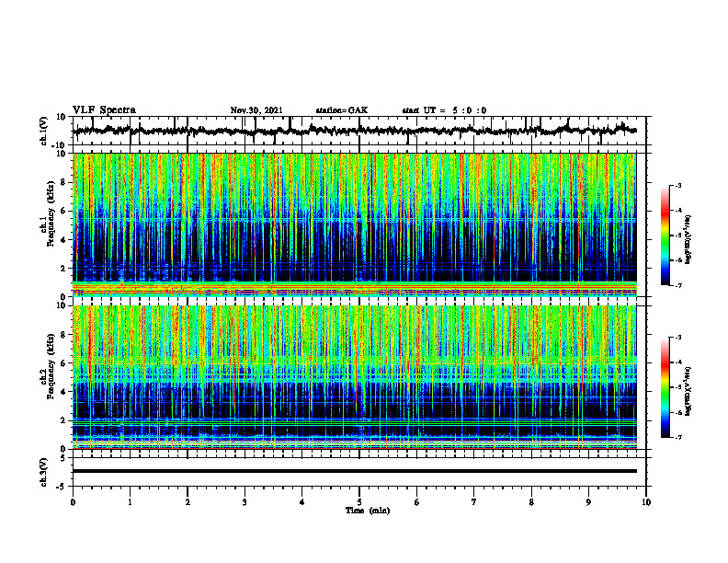Click the "-7" label on ch.2 colorbar

click(x=678, y=438)
